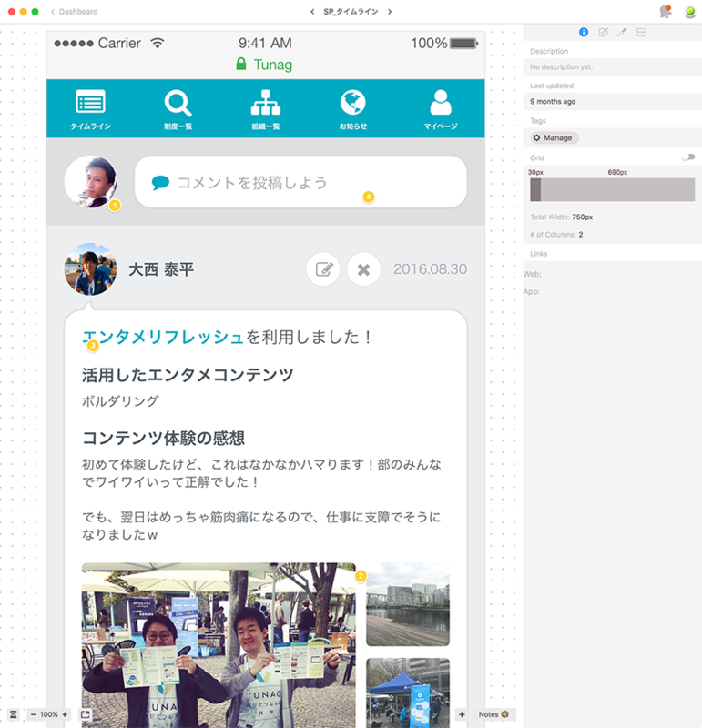The height and width of the screenshot is (728, 702).
Task: Open note marker 2 on main photo
Action: tap(361, 576)
